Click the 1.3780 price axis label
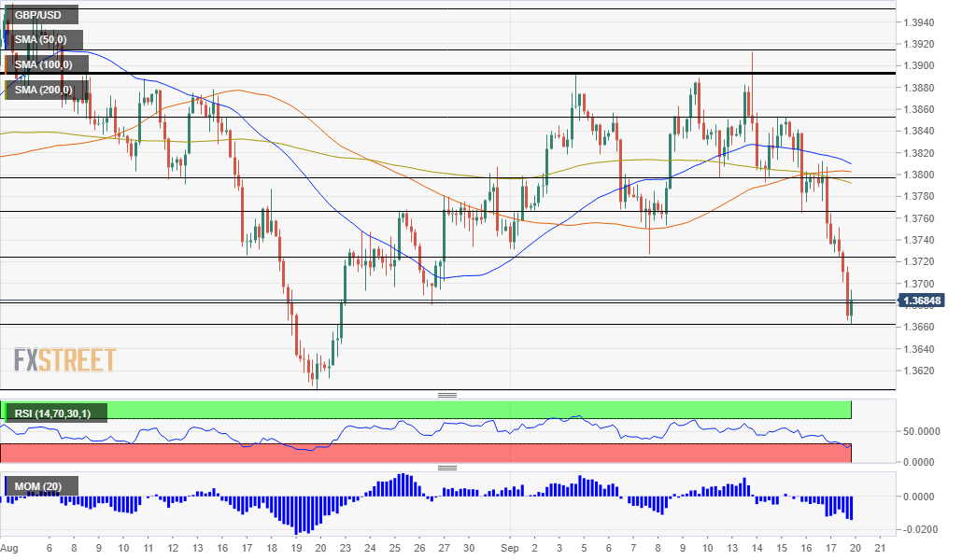Viewport: 962px width, 560px height. click(918, 196)
